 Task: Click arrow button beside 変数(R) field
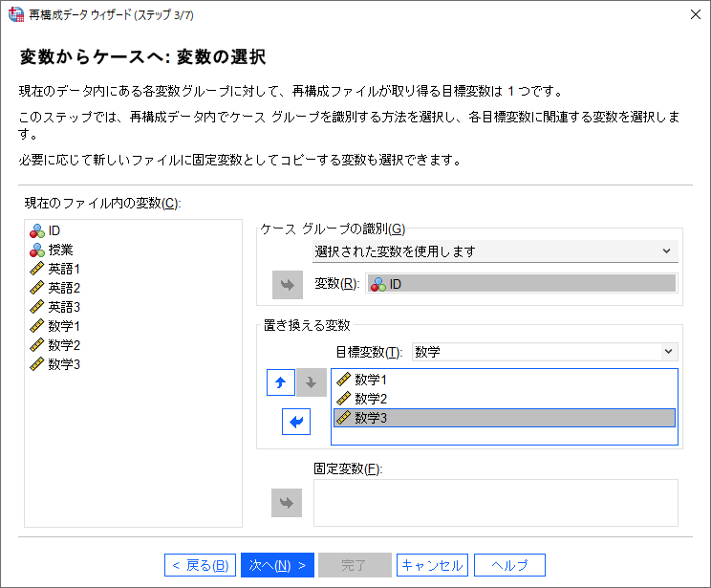tap(287, 284)
